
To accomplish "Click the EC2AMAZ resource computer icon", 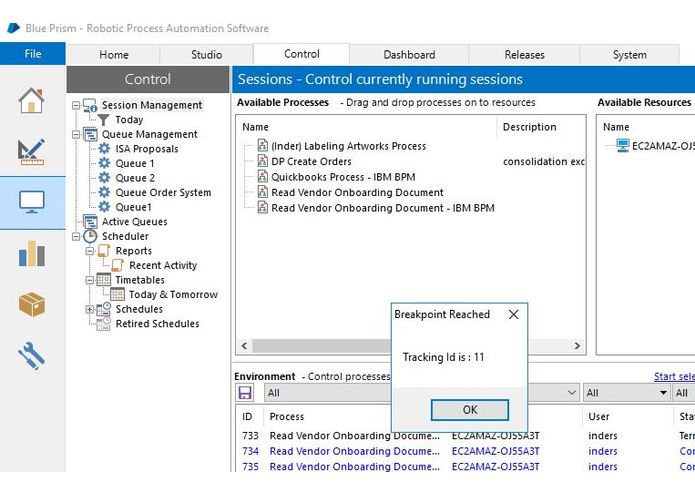I will point(623,145).
